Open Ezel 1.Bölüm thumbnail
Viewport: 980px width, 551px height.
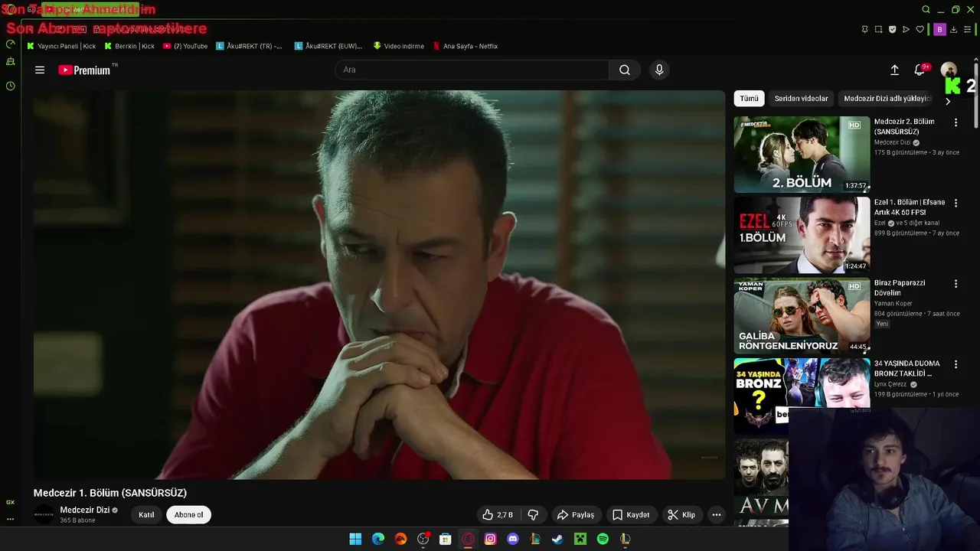[802, 235]
